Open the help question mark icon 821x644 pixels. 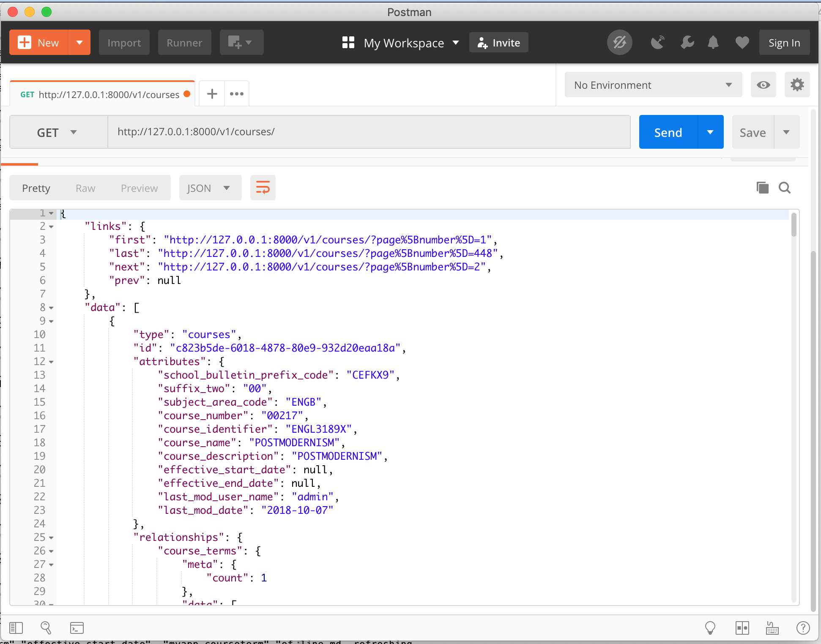click(x=803, y=628)
